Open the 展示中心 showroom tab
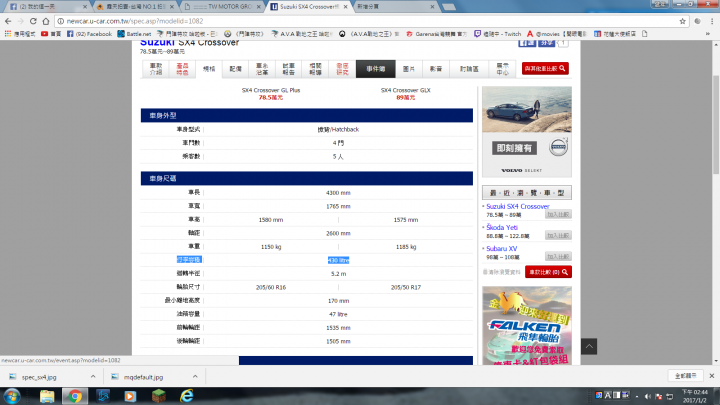 tap(502, 69)
